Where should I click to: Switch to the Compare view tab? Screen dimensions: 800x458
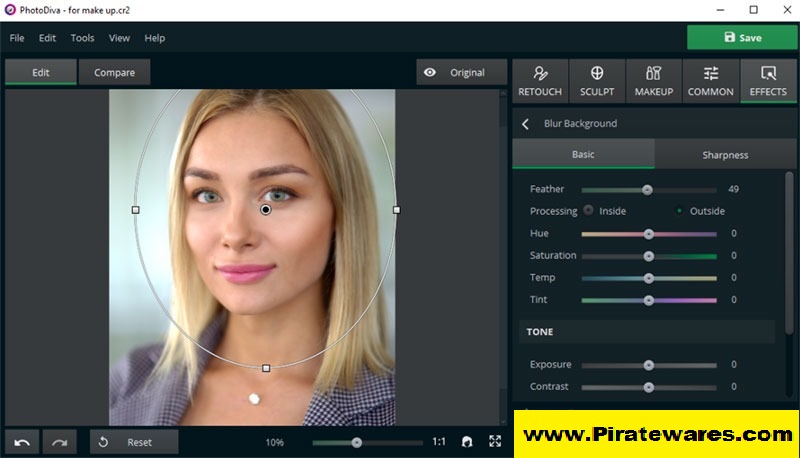[114, 72]
